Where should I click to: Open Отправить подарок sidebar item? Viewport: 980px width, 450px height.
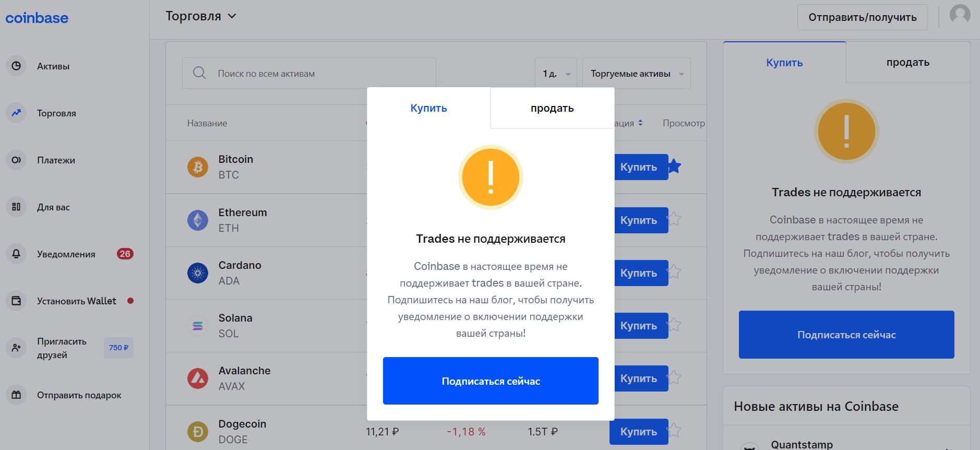pyautogui.click(x=79, y=395)
